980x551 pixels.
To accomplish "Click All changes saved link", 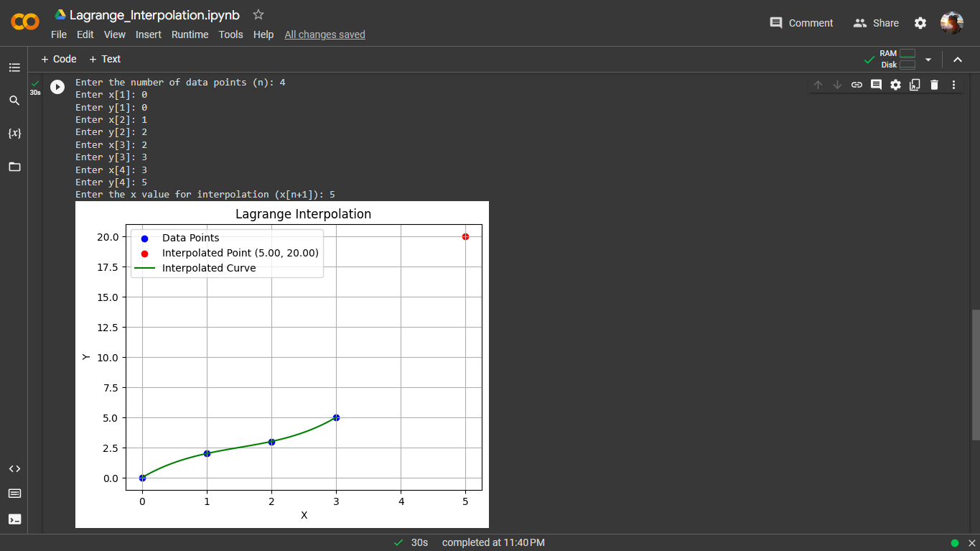I will pos(325,34).
